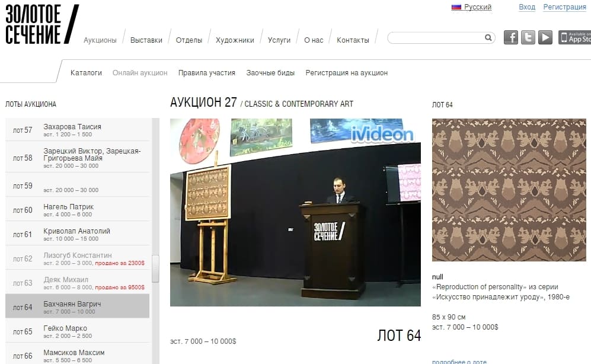Open the Художники menu
Screen dimensions: 591x364
(x=235, y=40)
